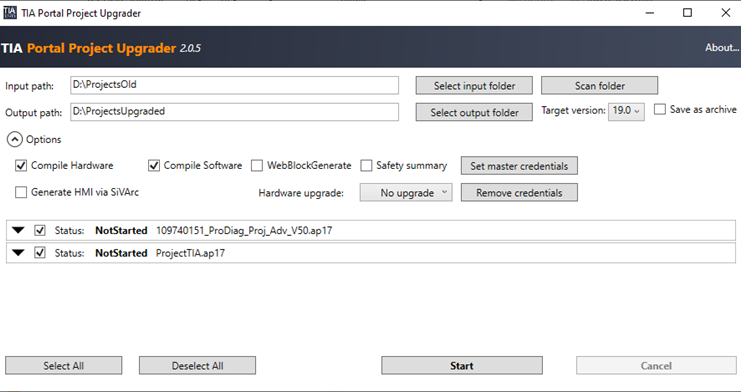Select the 109740151_ProDiag_Proj_Adv_V50.ap17 file name
This screenshot has width=741, height=392.
tap(244, 231)
